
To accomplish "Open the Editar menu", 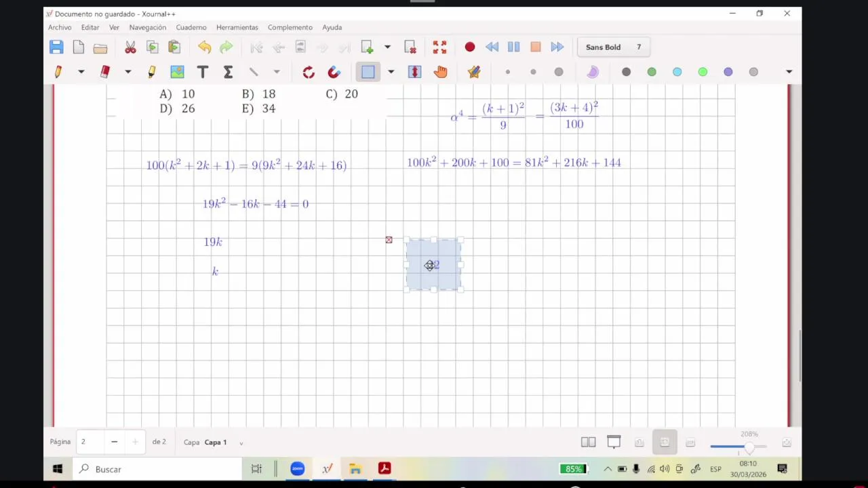I will pyautogui.click(x=90, y=27).
